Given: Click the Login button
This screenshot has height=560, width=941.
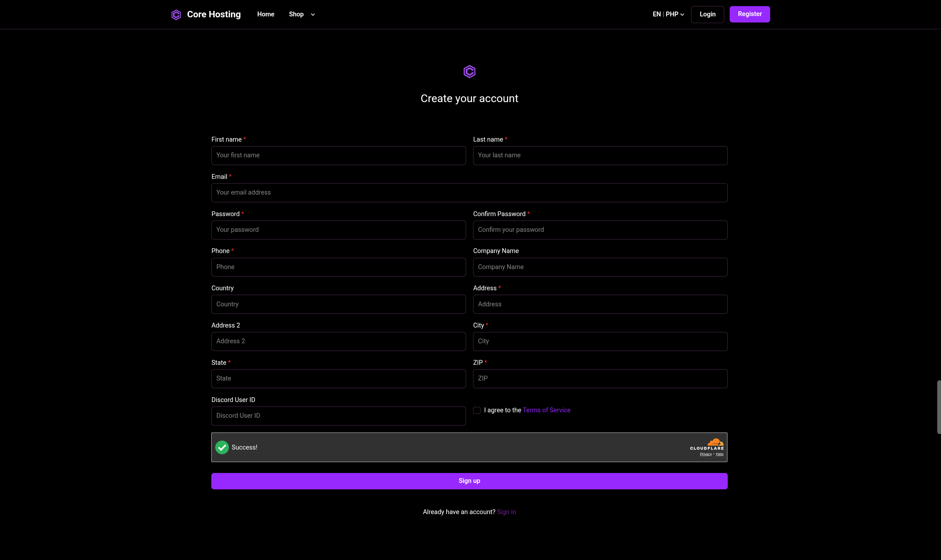Looking at the screenshot, I should coord(707,14).
